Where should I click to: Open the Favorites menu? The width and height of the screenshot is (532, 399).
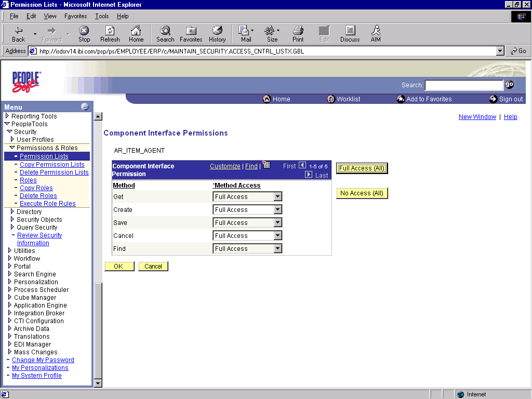[x=75, y=16]
